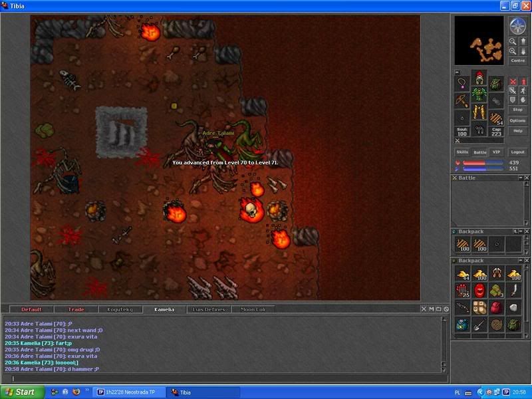Move minimap down one floor

tap(523, 52)
